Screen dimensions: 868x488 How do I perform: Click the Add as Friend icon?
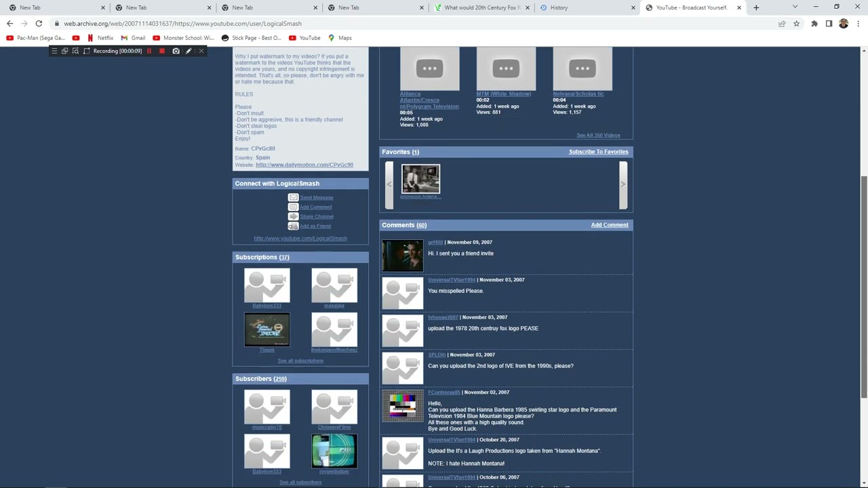tap(293, 226)
